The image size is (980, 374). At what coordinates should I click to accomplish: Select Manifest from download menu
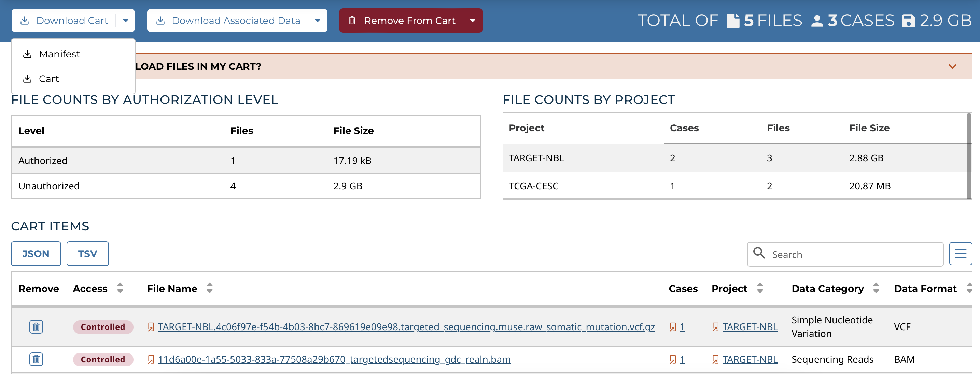[x=59, y=54]
